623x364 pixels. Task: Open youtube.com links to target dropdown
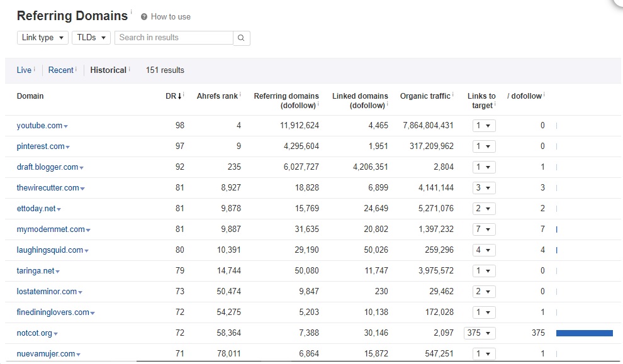[483, 126]
